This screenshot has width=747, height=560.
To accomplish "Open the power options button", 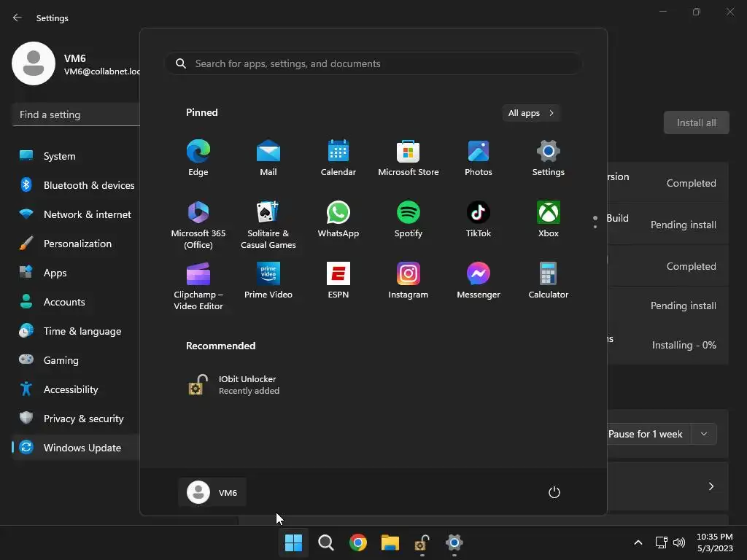I will pyautogui.click(x=554, y=492).
